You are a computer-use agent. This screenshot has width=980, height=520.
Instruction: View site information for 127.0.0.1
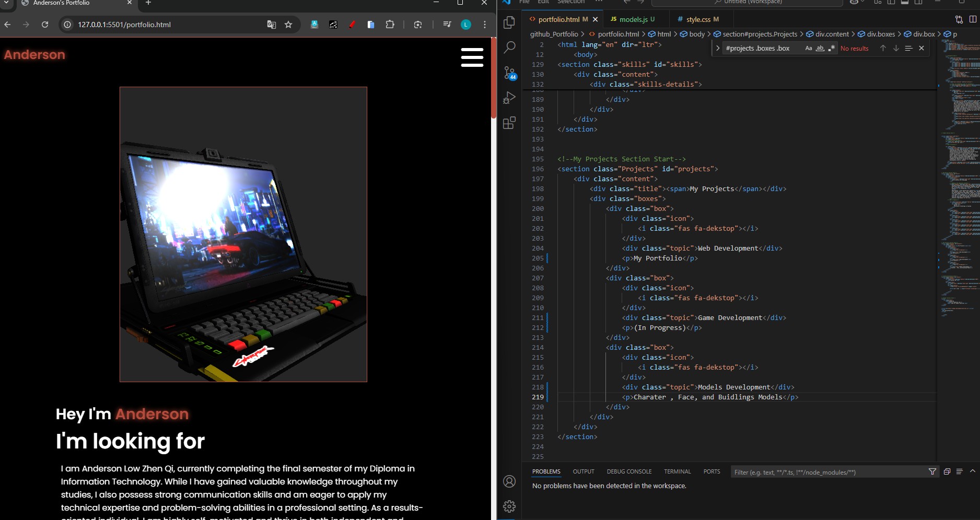pos(67,25)
